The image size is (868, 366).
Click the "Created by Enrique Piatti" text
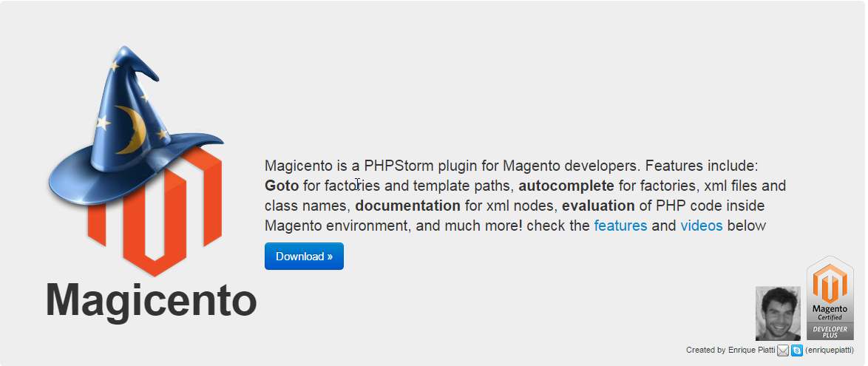pos(730,350)
